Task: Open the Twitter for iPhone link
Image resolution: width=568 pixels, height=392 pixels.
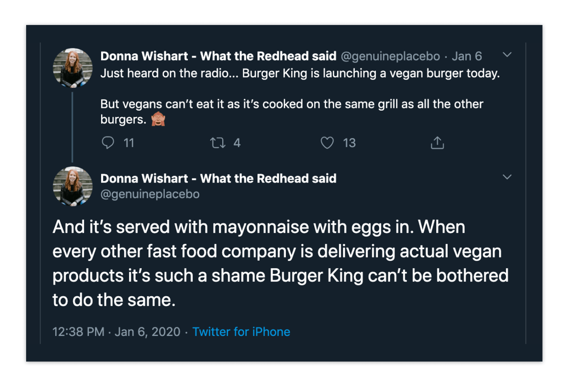Action: point(241,332)
